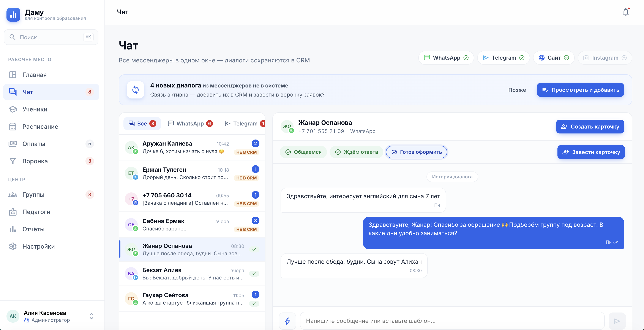This screenshot has width=644, height=330.
Task: Open chat with Гаухар Сейтова
Action: [192, 299]
